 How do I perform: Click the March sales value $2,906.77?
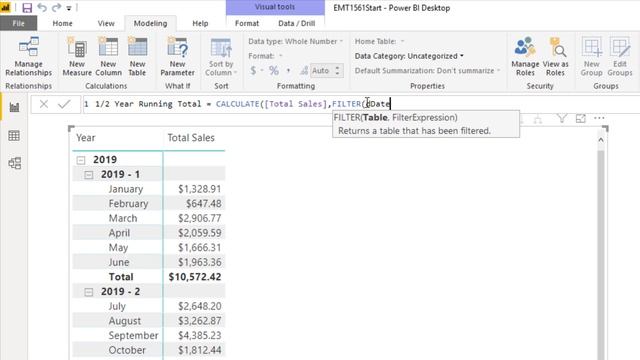coord(200,218)
